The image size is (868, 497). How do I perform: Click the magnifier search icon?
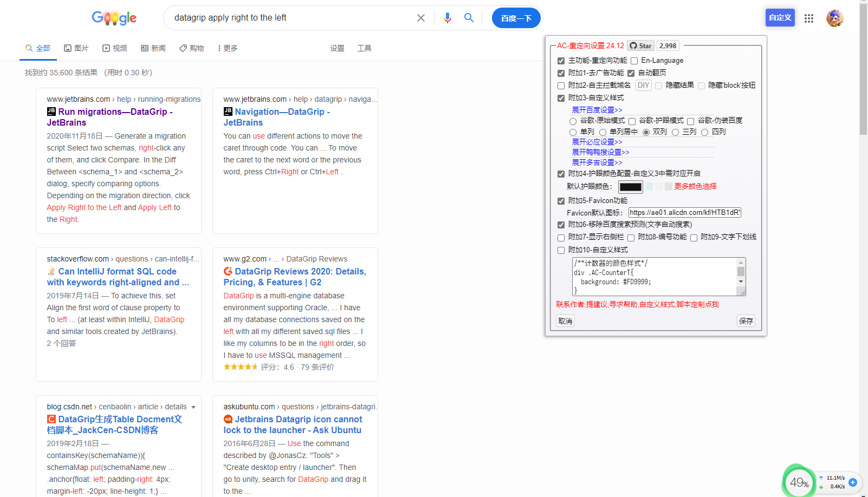tap(469, 17)
